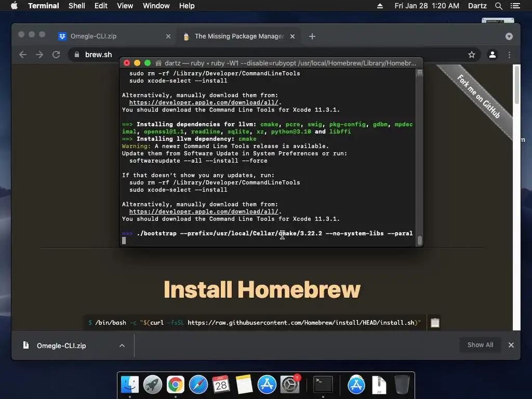532x399 pixels.
Task: Click "Installing llvm dependency: cmake" line
Action: coord(189,139)
